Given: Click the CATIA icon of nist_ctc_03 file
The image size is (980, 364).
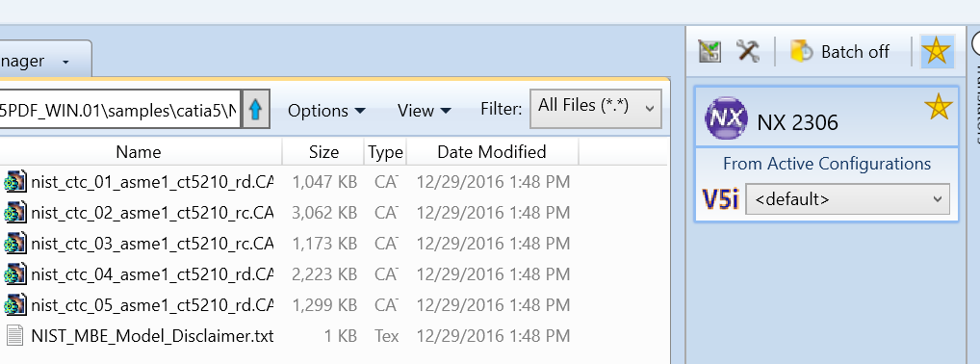Looking at the screenshot, I should point(15,243).
